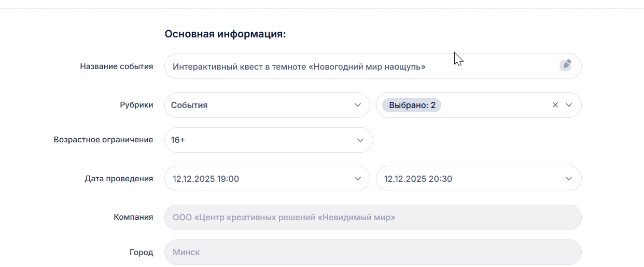644x267 pixels.
Task: Click the «Основная информация:» heading
Action: (225, 34)
